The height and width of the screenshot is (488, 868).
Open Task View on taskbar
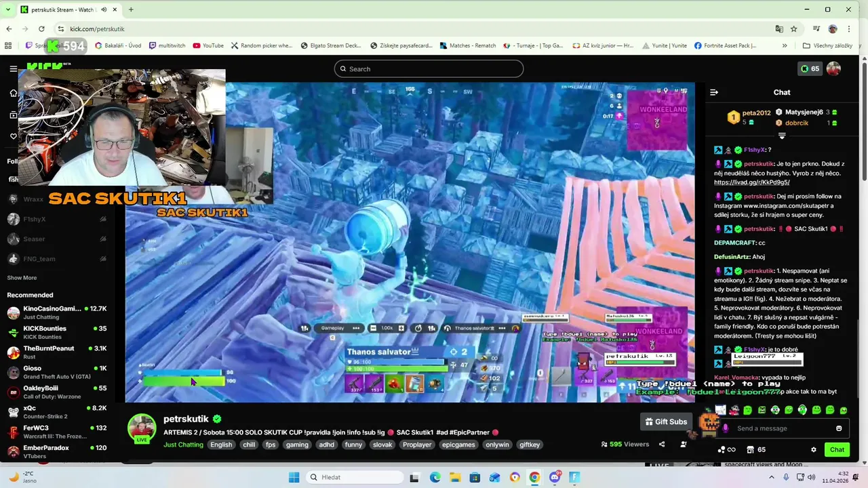click(x=414, y=477)
